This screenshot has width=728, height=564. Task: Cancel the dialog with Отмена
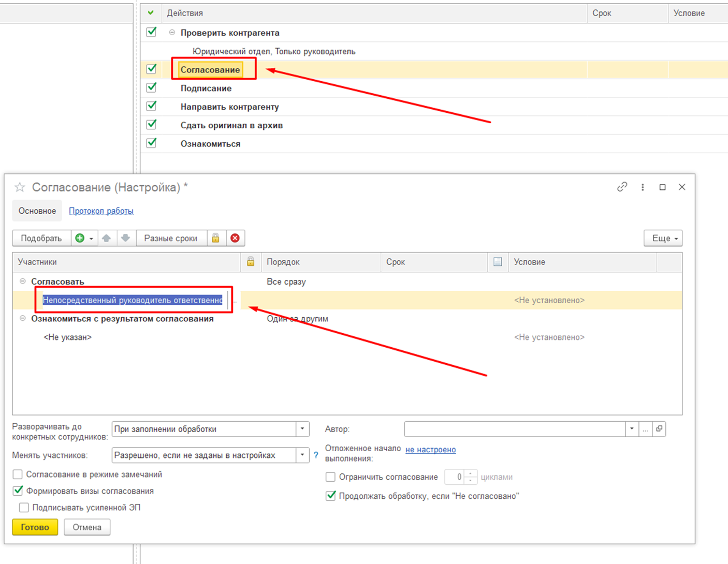[87, 527]
